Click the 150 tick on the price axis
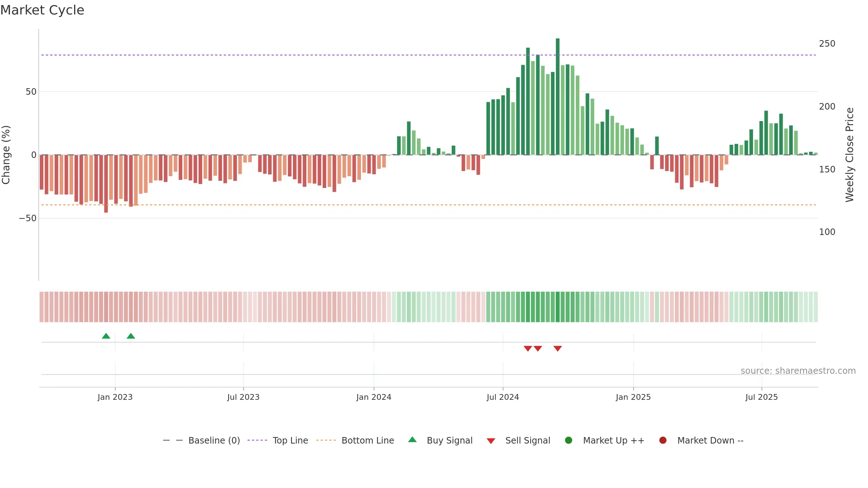This screenshot has height=488, width=868. pyautogui.click(x=827, y=170)
